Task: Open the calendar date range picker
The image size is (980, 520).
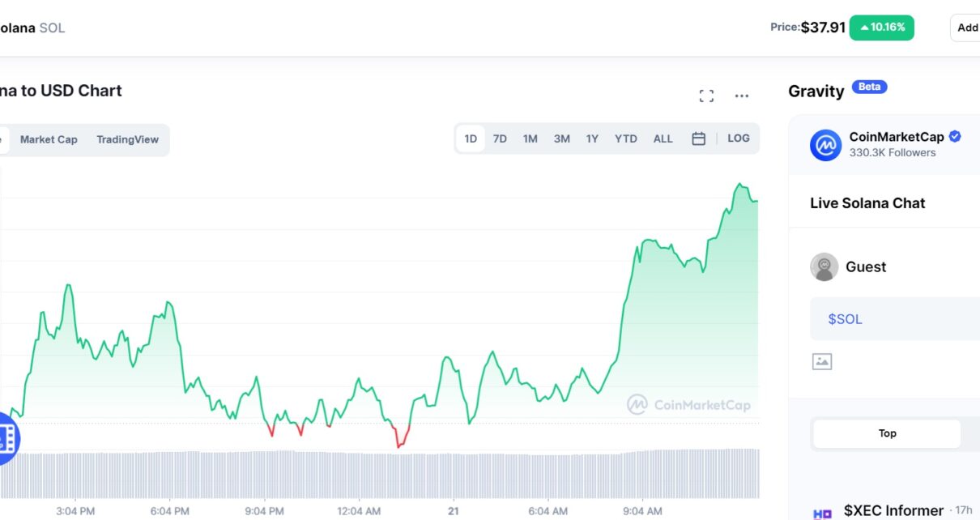Action: pyautogui.click(x=698, y=139)
